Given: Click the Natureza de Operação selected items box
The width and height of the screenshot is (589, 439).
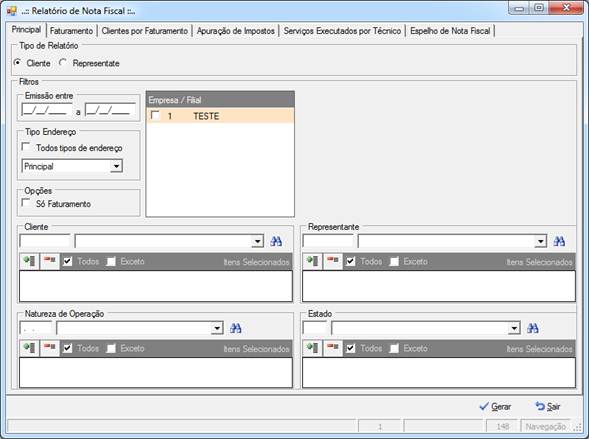Looking at the screenshot, I should (x=156, y=373).
